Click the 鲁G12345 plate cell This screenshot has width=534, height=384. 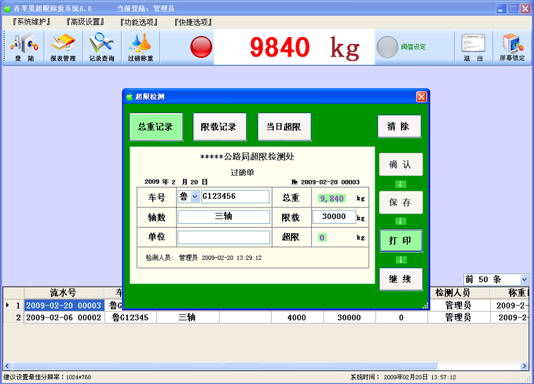pyautogui.click(x=130, y=318)
